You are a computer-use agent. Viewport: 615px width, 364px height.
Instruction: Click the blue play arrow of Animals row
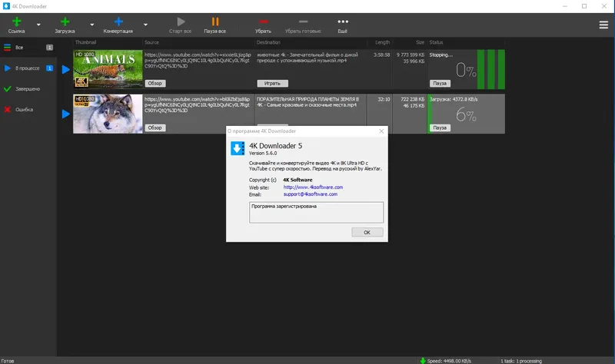coord(65,70)
